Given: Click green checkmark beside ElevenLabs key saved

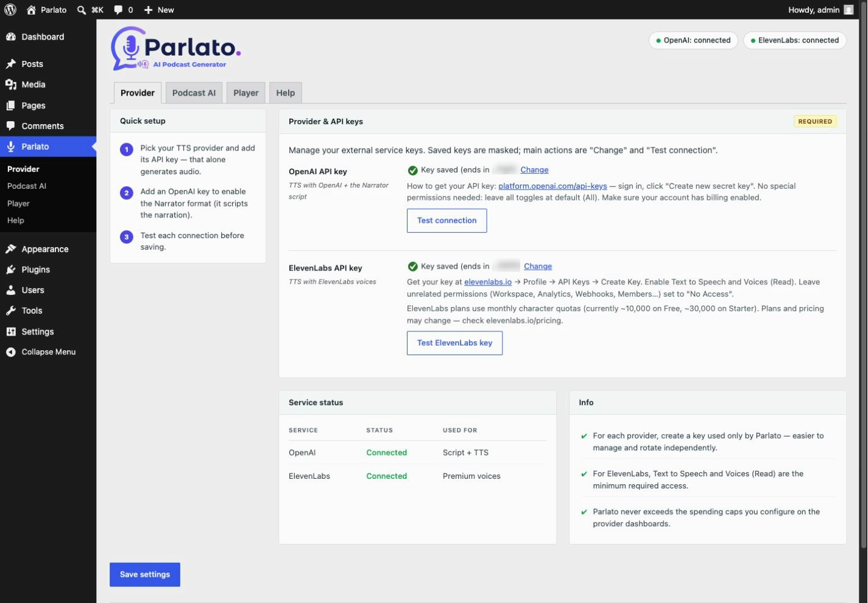Looking at the screenshot, I should (412, 266).
